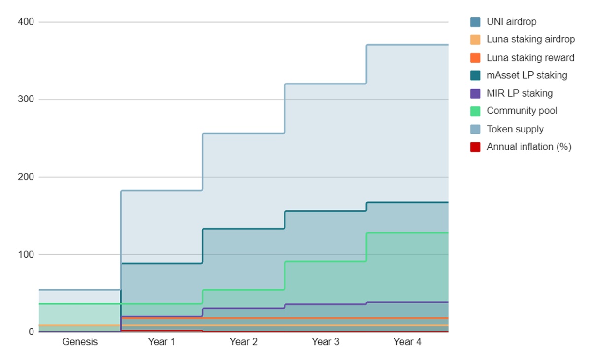Screen dimensions: 591x364
Task: Click the 200 y-axis tick label
Action: click(26, 177)
